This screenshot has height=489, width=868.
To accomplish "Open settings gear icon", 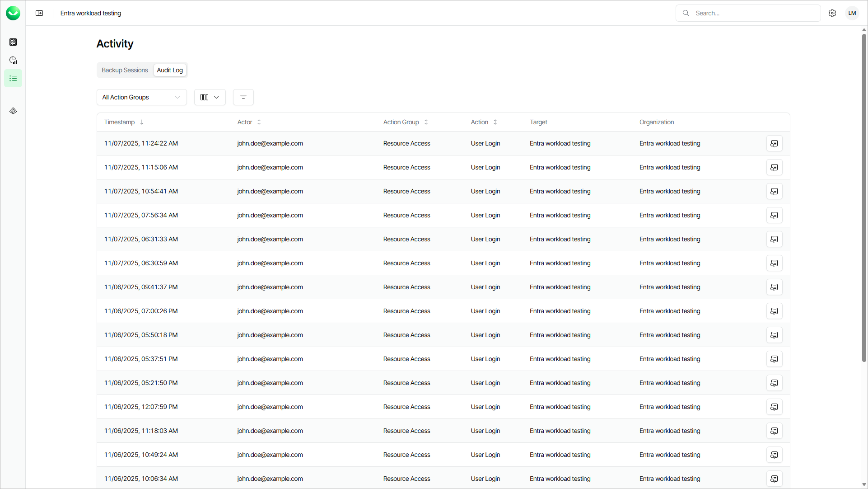I will tap(832, 13).
